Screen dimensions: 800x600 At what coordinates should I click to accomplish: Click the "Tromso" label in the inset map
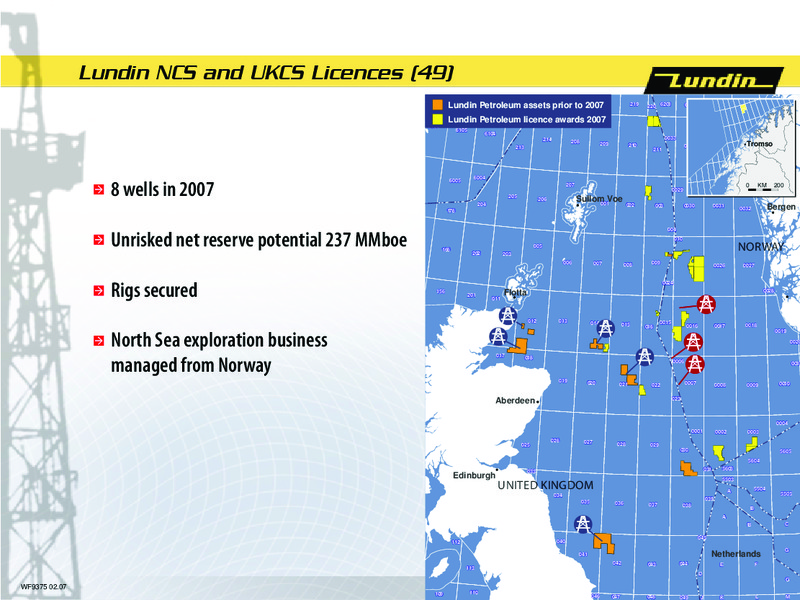pyautogui.click(x=760, y=144)
